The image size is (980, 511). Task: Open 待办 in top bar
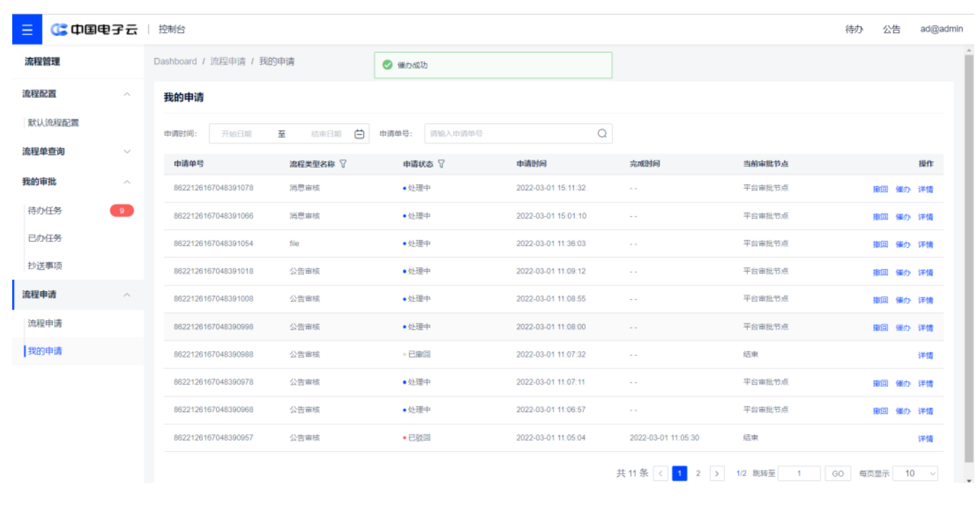(x=854, y=30)
